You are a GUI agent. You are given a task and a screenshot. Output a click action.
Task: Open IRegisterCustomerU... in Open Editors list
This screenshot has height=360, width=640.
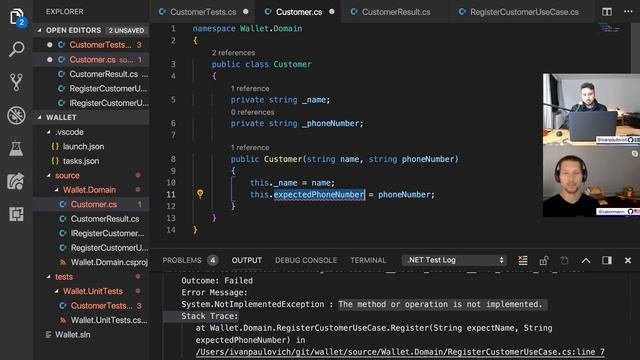[x=91, y=103]
